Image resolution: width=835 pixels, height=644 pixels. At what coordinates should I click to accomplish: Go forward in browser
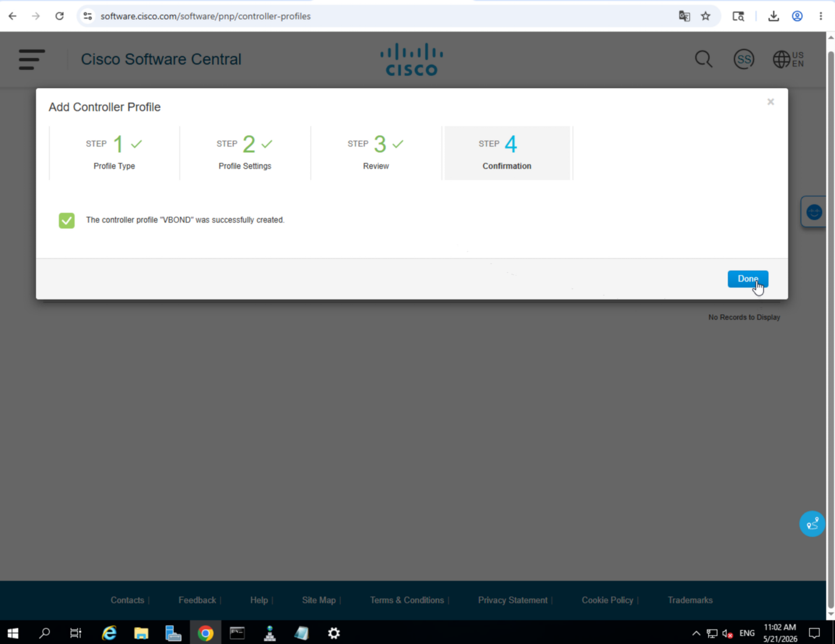click(x=36, y=16)
